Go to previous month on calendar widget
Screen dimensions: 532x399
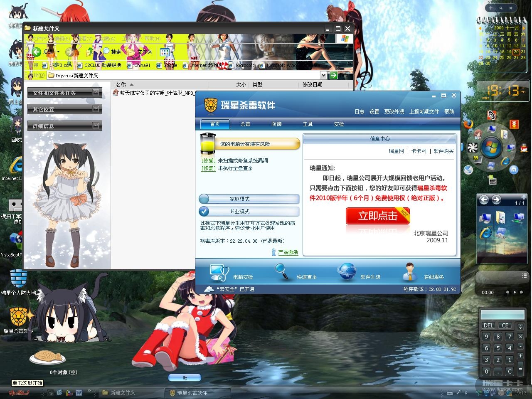click(480, 28)
